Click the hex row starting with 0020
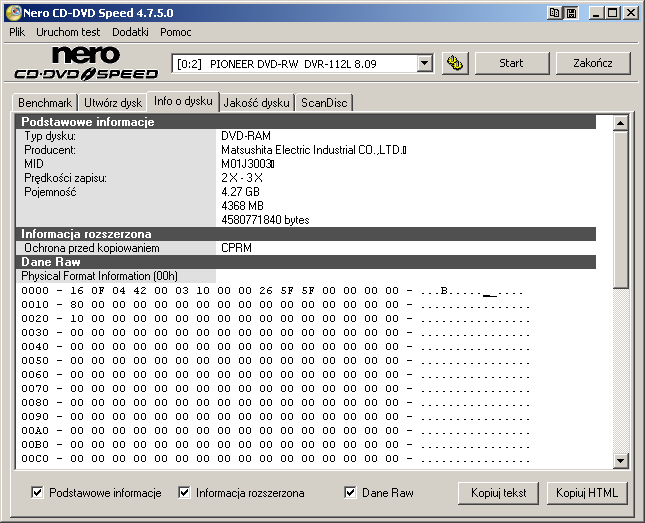 pos(276,319)
